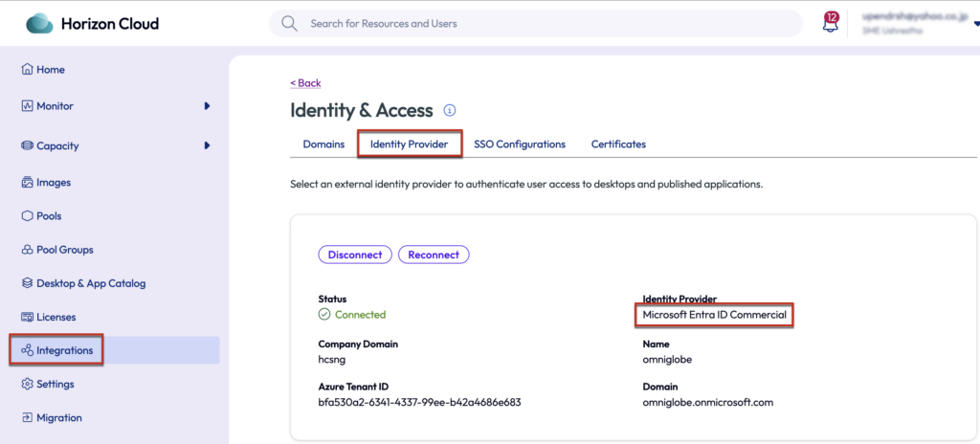Open Pools via its hexagon icon

click(x=27, y=216)
